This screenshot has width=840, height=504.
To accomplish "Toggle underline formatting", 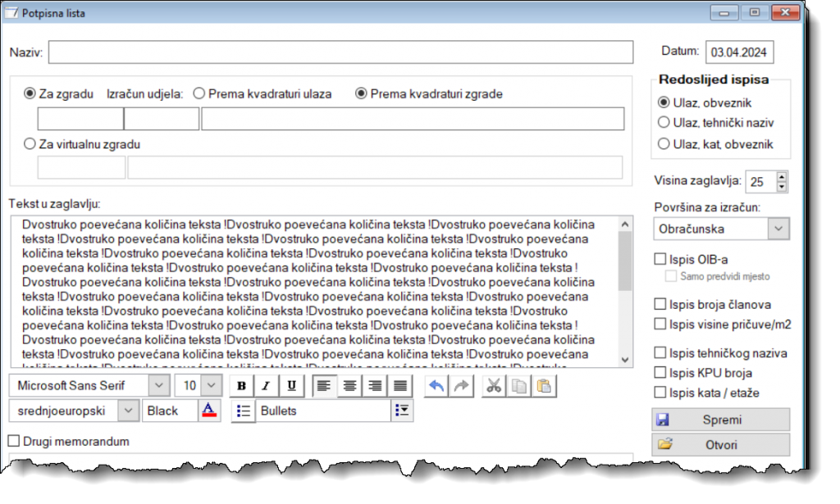I will (x=291, y=386).
